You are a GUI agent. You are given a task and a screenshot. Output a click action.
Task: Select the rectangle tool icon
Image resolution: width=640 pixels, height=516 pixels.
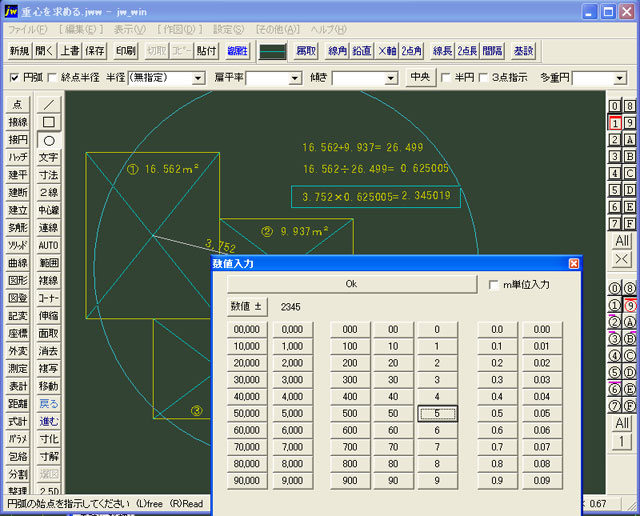coord(48,122)
